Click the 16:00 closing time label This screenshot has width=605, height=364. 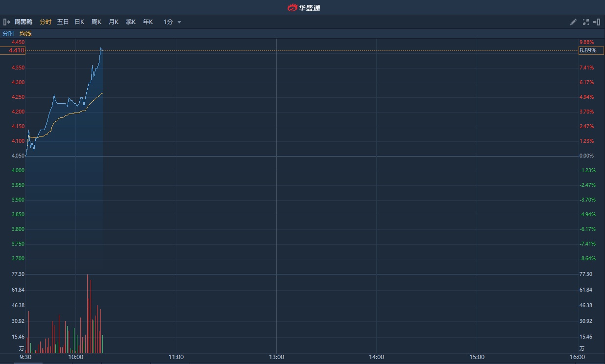577,357
